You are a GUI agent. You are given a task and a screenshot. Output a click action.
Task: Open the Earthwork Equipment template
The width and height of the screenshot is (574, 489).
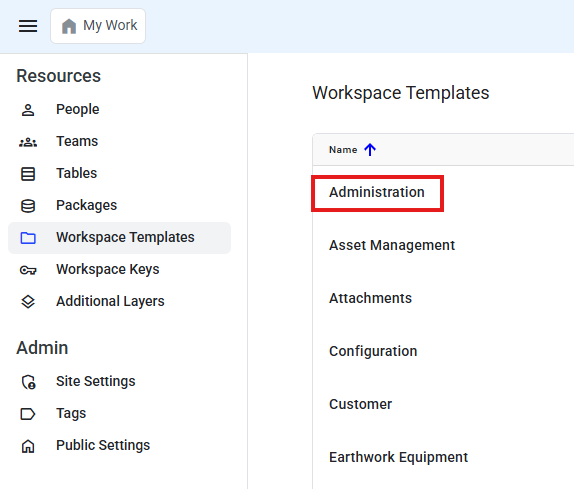click(398, 457)
